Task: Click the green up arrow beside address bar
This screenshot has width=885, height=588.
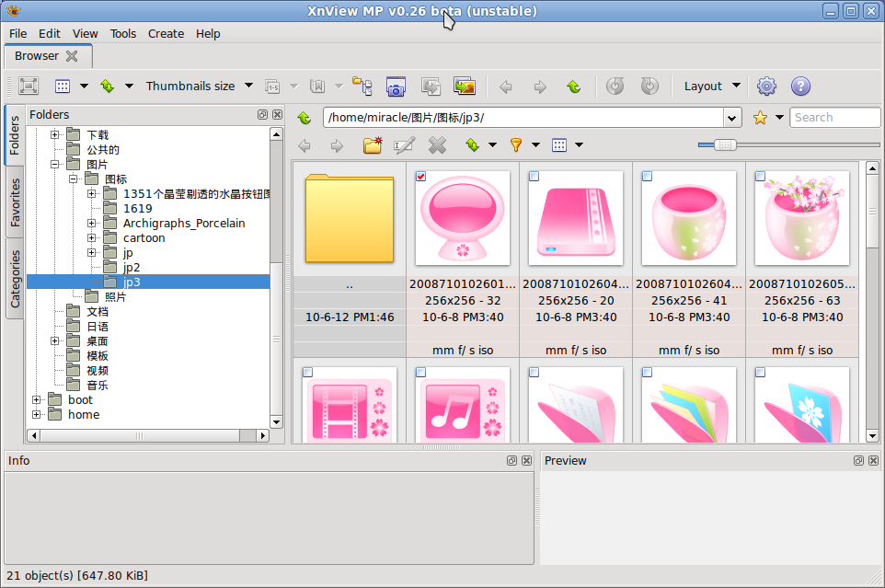Action: pos(305,118)
